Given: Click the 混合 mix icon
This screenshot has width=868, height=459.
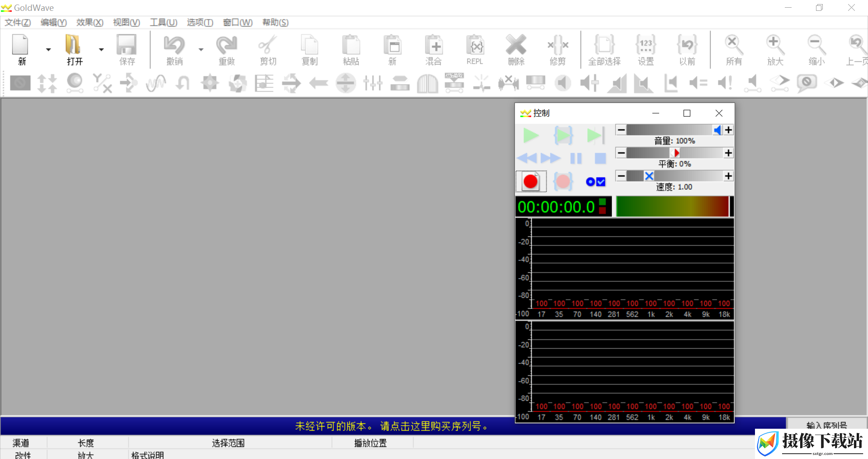Looking at the screenshot, I should [x=434, y=49].
